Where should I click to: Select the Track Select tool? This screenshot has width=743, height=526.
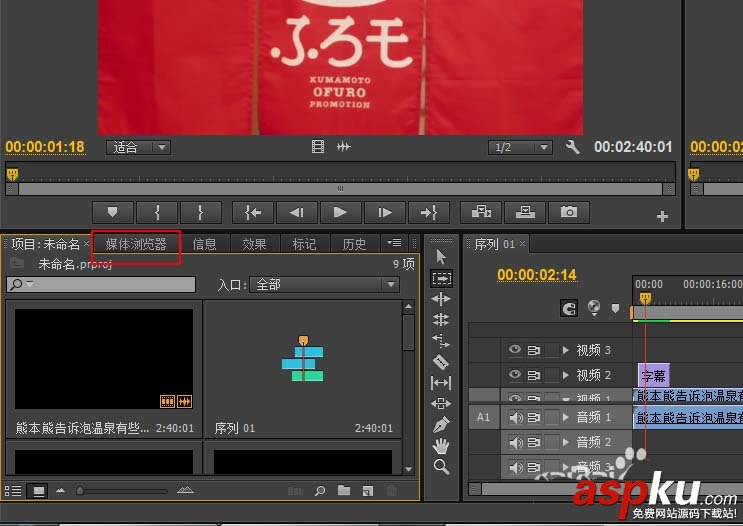[441, 278]
